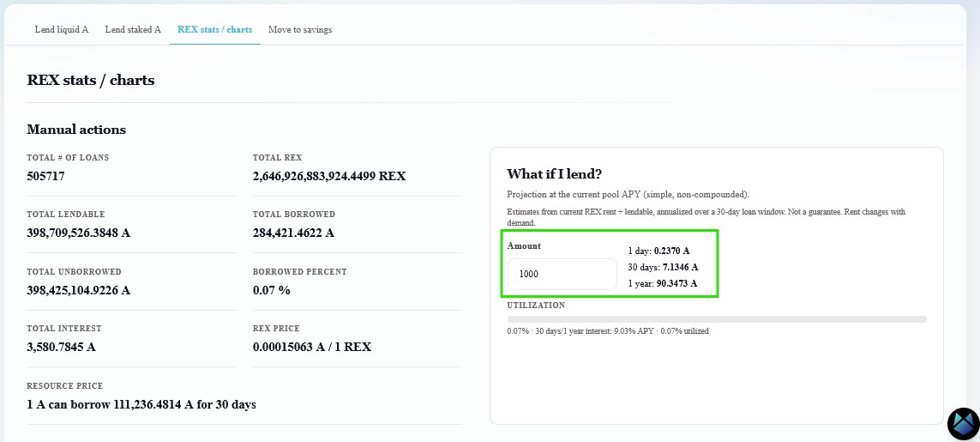The image size is (980, 442).
Task: Switch to Lend staked A tab
Action: 133,29
